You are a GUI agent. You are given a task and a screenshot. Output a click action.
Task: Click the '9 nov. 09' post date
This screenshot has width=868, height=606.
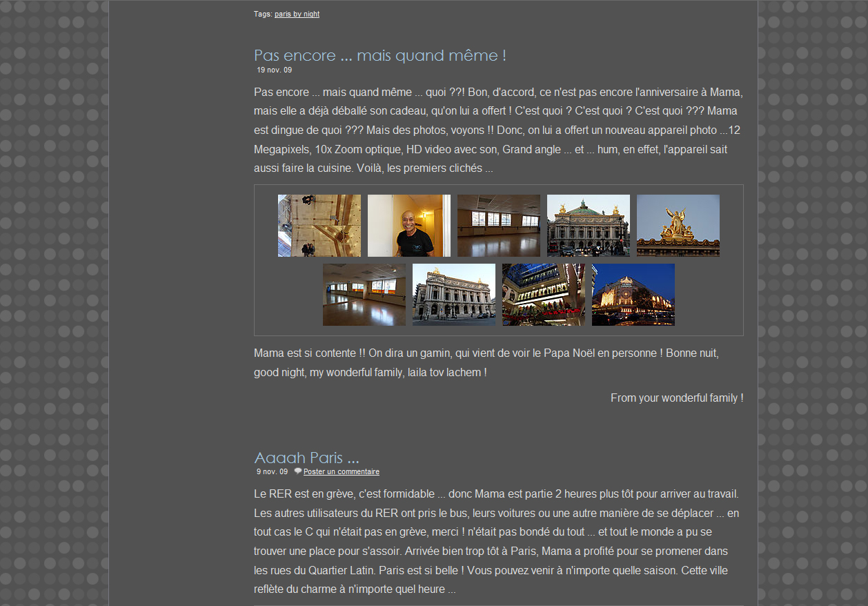(x=272, y=472)
